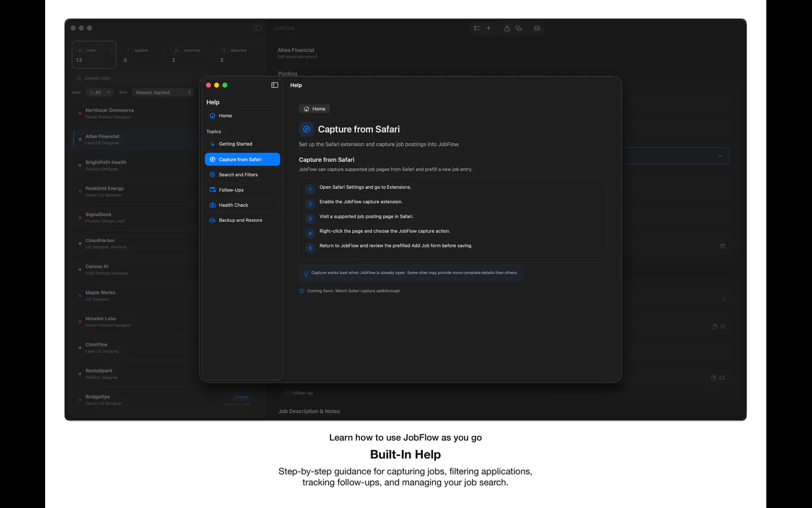
Task: Click the filter icon beside Search and Filters
Action: click(x=213, y=175)
